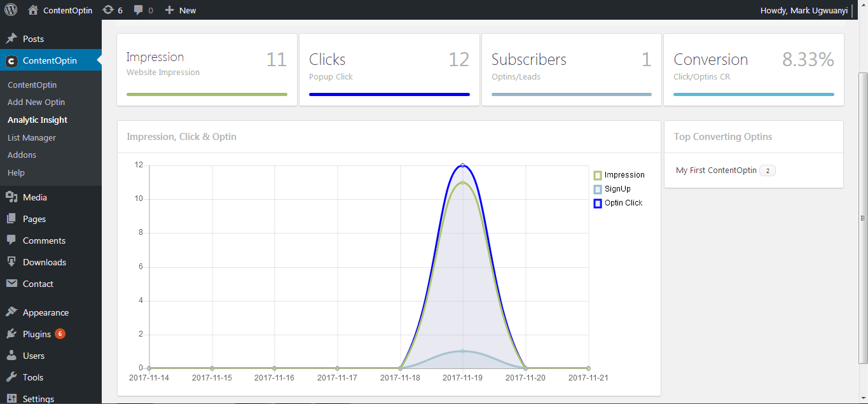
Task: Click the Contact envelope icon
Action: tap(11, 284)
